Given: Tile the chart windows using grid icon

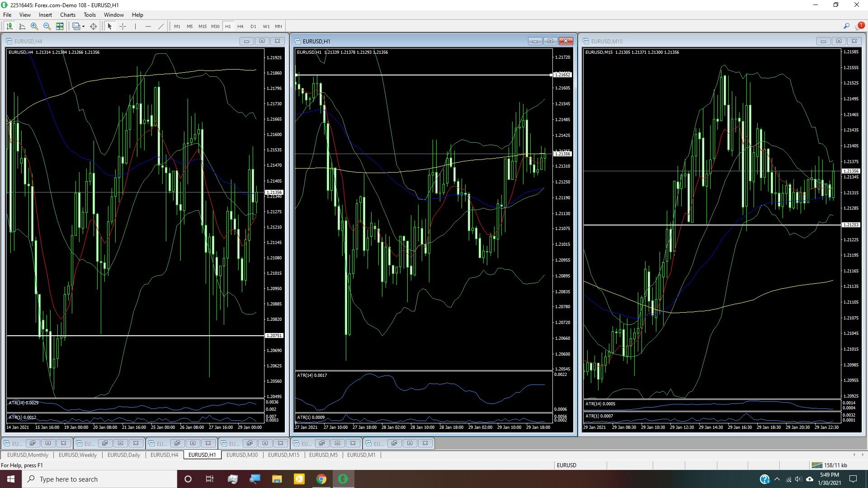Looking at the screenshot, I should tap(60, 26).
